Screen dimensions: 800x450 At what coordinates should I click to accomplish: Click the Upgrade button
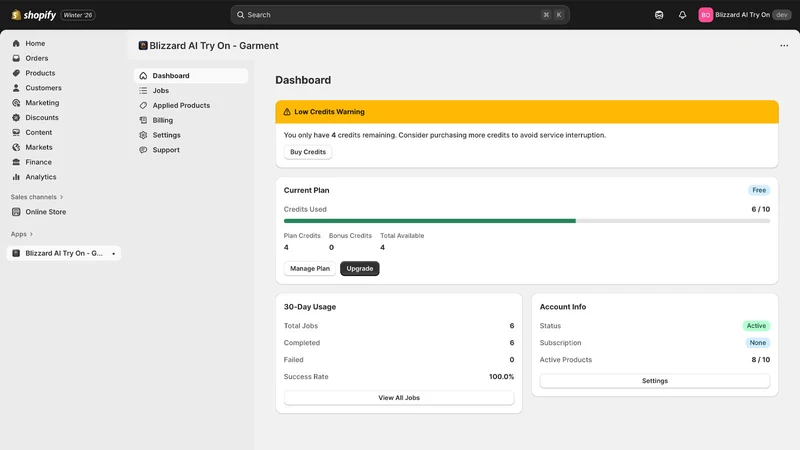point(360,268)
